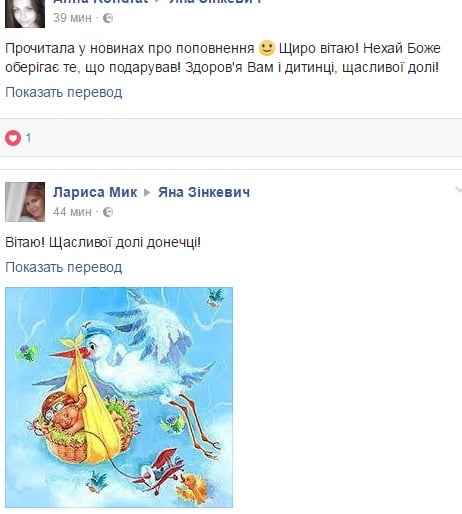Click the smiley emoji in the first post
Screen dimensions: 462x514
[x=267, y=48]
